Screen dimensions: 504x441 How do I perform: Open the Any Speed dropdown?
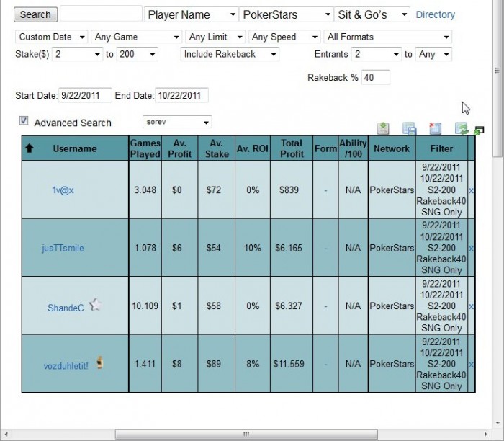284,37
